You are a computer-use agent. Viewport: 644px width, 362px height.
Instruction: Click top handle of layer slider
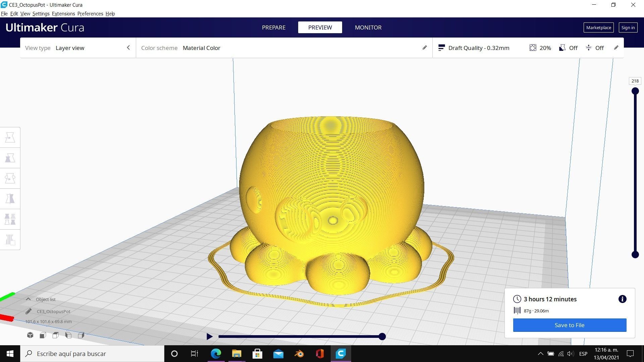[635, 91]
